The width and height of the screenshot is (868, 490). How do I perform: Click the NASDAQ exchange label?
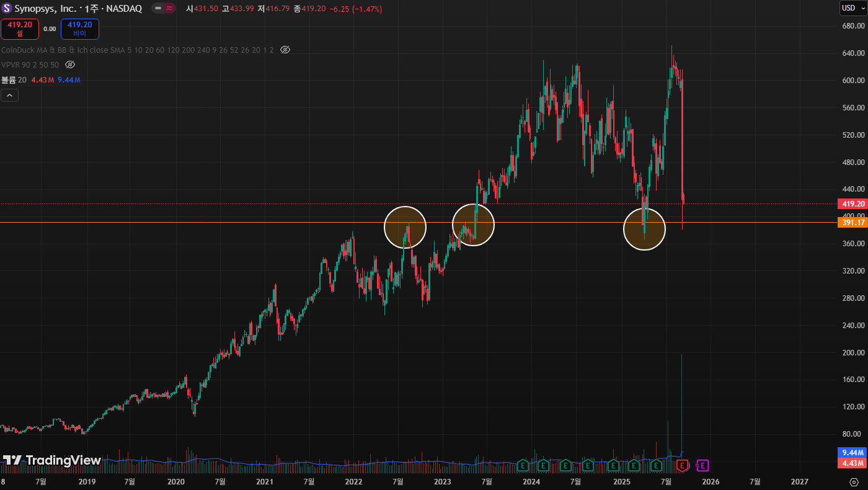124,9
